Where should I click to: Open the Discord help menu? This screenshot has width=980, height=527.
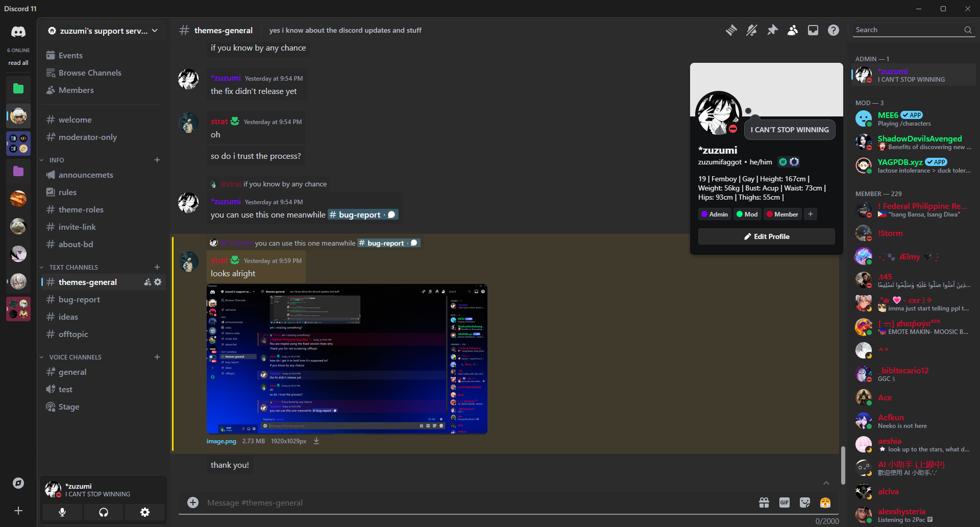pyautogui.click(x=833, y=30)
